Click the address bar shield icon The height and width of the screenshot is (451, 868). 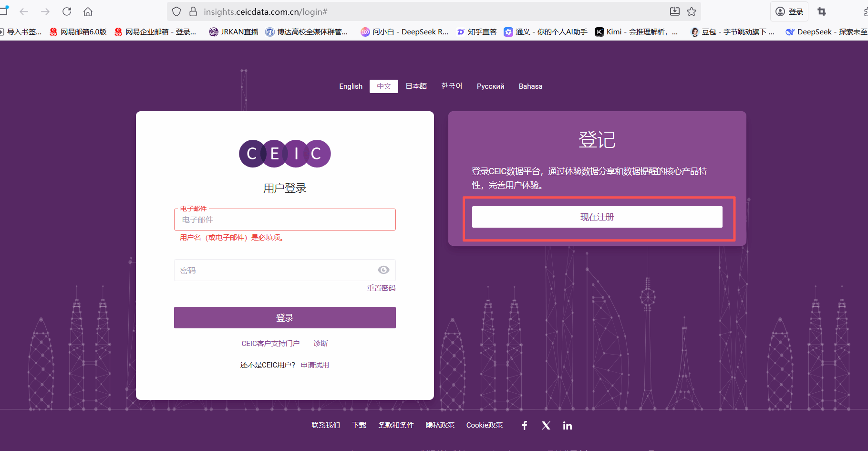(x=176, y=11)
